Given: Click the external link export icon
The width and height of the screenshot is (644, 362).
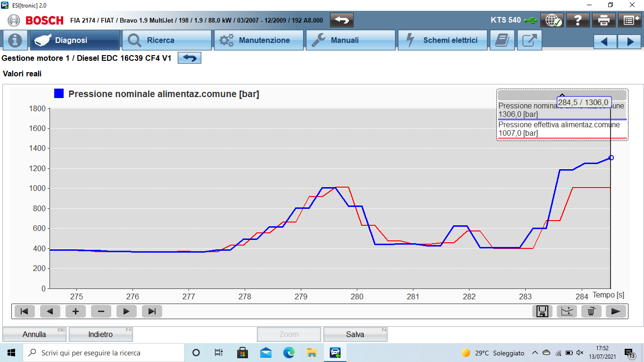Looking at the screenshot, I should [x=529, y=41].
